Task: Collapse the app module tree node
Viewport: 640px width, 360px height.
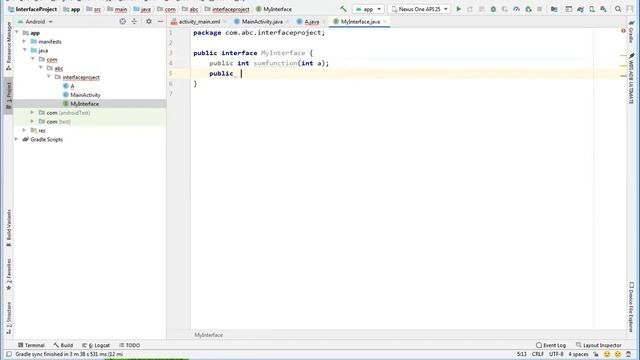Action: [17, 32]
